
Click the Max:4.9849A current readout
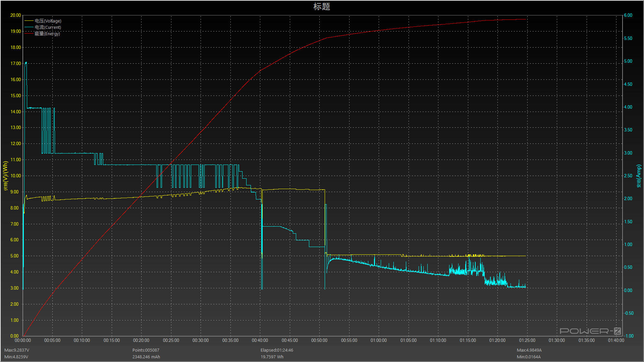pyautogui.click(x=529, y=350)
